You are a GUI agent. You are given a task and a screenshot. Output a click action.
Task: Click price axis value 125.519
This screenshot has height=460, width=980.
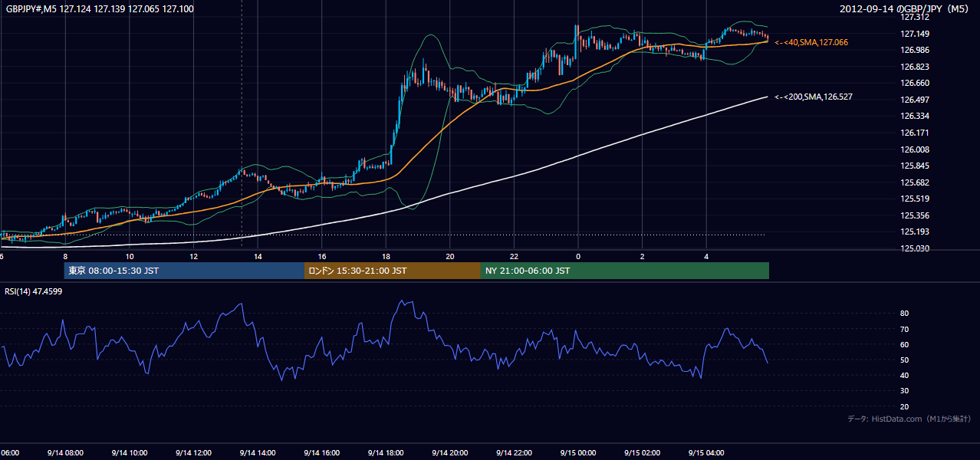coord(915,199)
